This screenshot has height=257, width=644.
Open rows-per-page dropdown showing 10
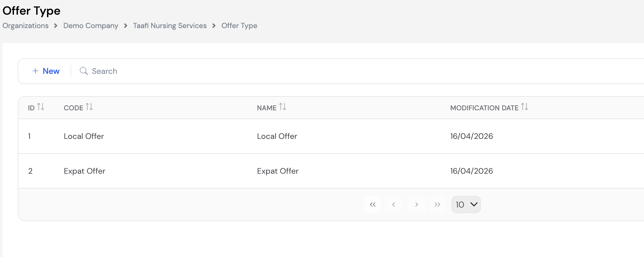point(466,205)
